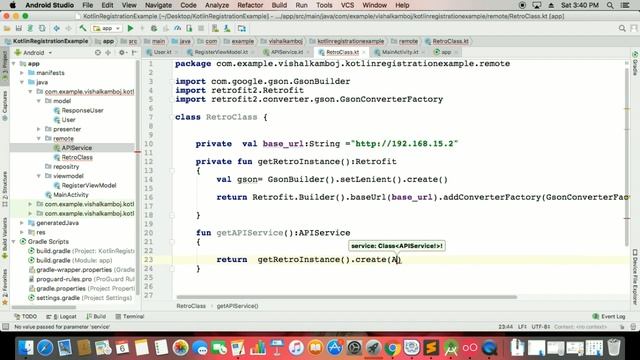Toggle the Structure side tool window
The width and height of the screenshot is (640, 360).
tap(4, 189)
